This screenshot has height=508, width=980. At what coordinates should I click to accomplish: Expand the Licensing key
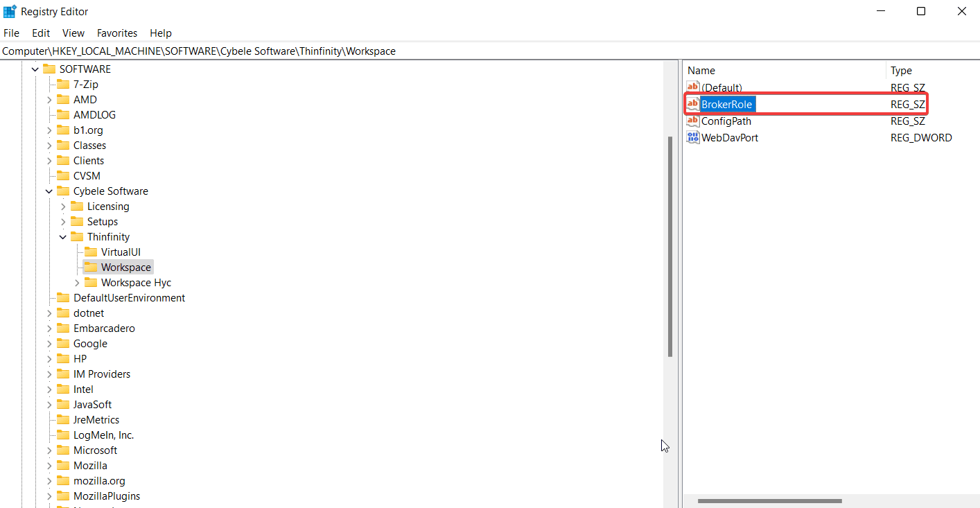(63, 207)
